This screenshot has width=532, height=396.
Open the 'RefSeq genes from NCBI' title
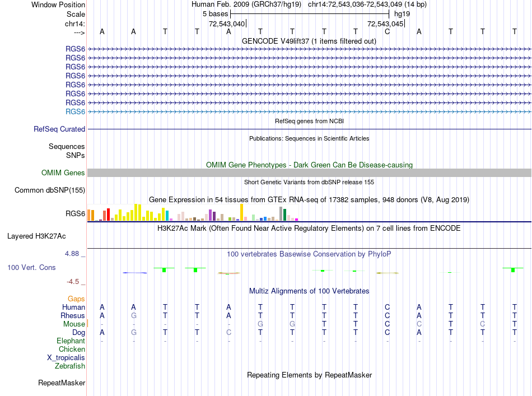309,121
